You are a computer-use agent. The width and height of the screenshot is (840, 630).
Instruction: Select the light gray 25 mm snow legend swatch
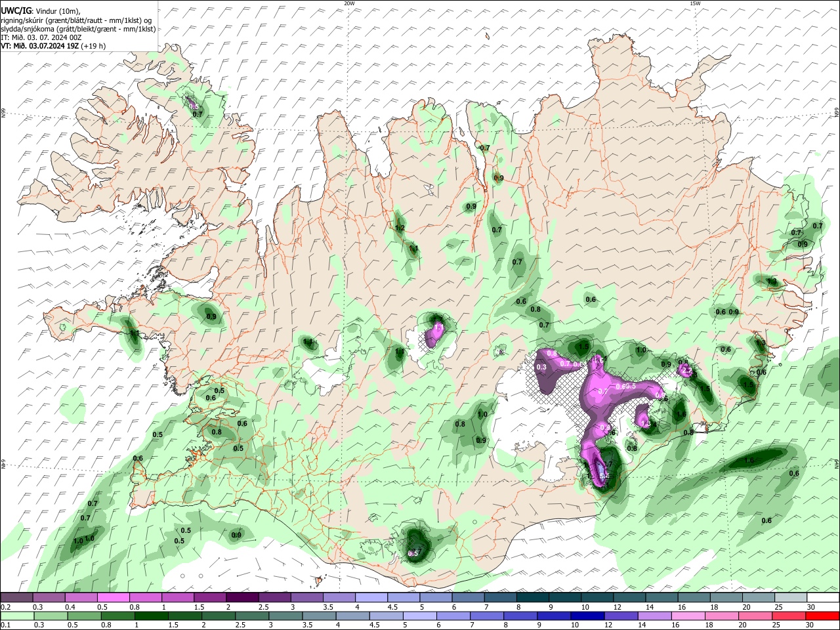[791, 597]
